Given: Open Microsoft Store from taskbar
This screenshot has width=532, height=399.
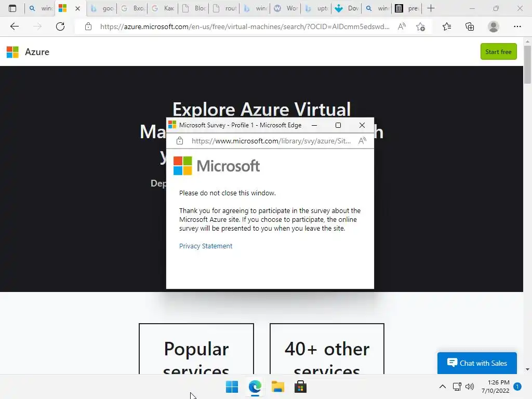Looking at the screenshot, I should [x=300, y=387].
